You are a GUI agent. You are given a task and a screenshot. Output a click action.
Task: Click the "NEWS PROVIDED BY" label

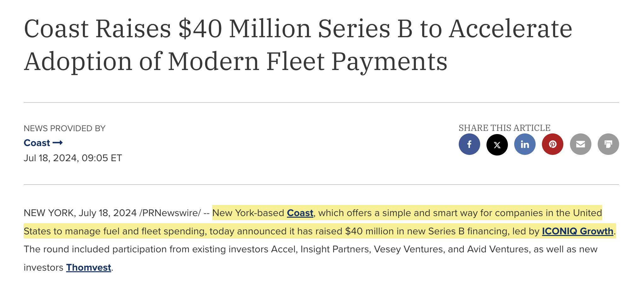65,128
